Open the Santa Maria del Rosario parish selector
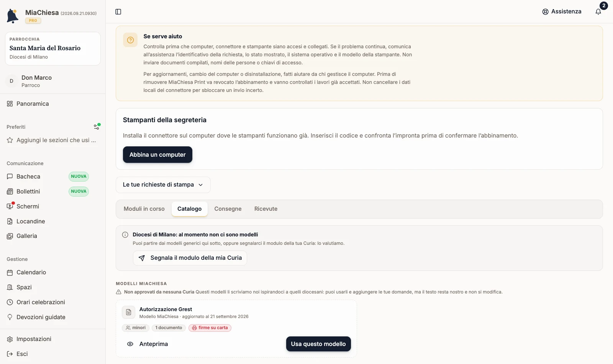 (53, 49)
